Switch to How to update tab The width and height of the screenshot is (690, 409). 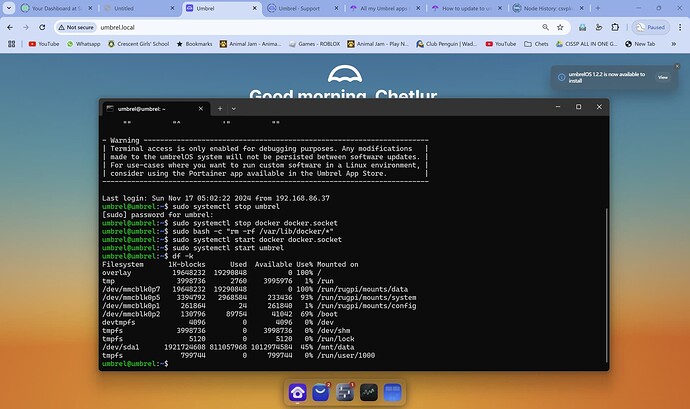[468, 8]
